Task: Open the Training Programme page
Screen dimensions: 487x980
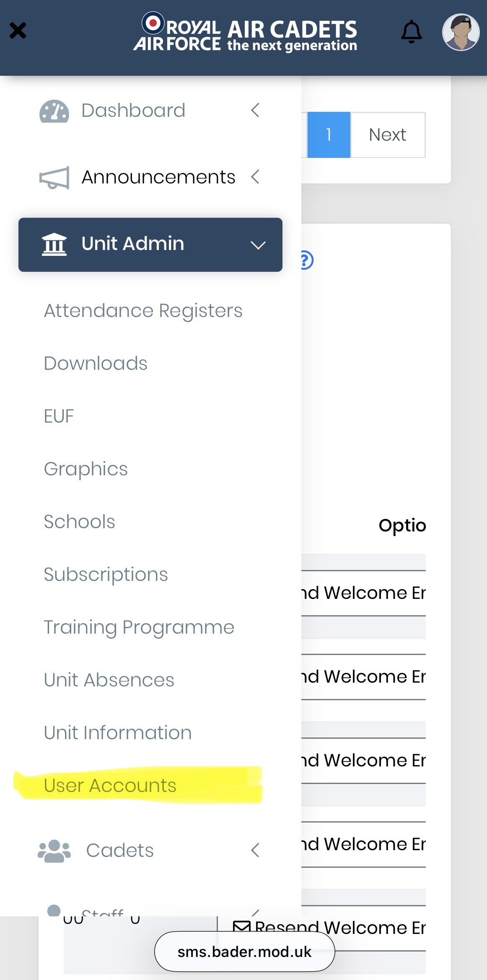Action: 139,627
